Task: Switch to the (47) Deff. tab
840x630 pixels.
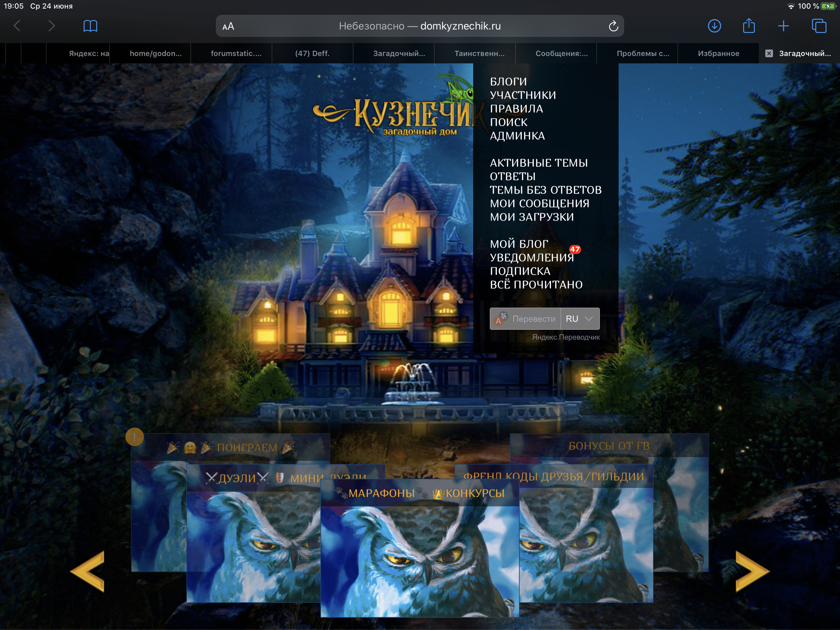Action: coord(312,53)
